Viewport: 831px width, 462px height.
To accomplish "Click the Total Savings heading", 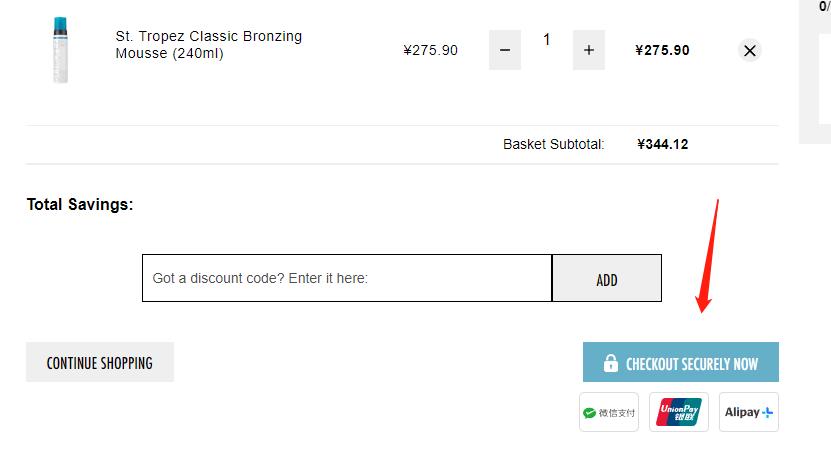I will [x=80, y=205].
